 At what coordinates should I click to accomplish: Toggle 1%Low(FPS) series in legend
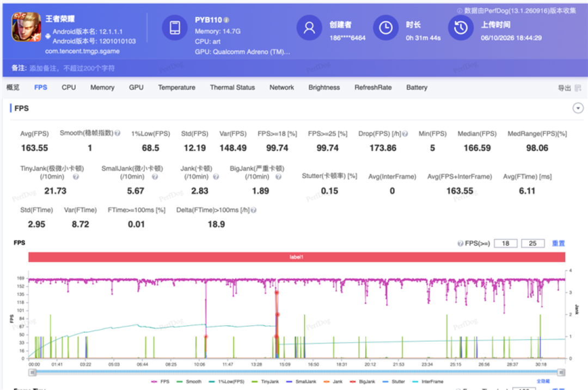click(226, 382)
